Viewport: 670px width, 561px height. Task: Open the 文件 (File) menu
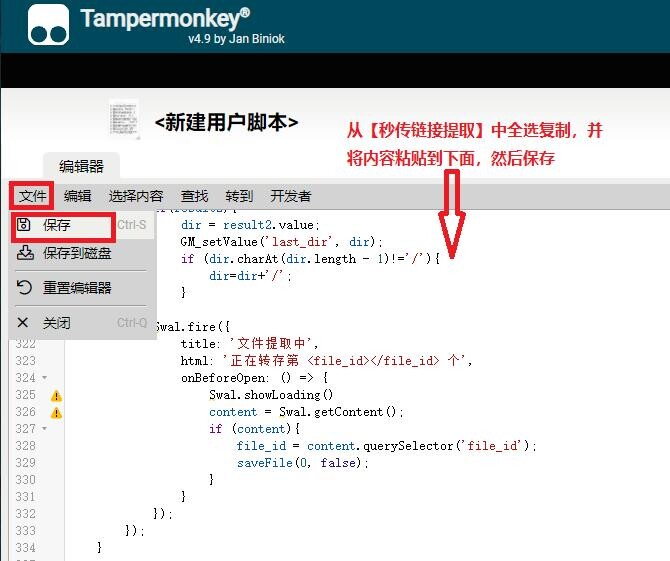point(33,196)
